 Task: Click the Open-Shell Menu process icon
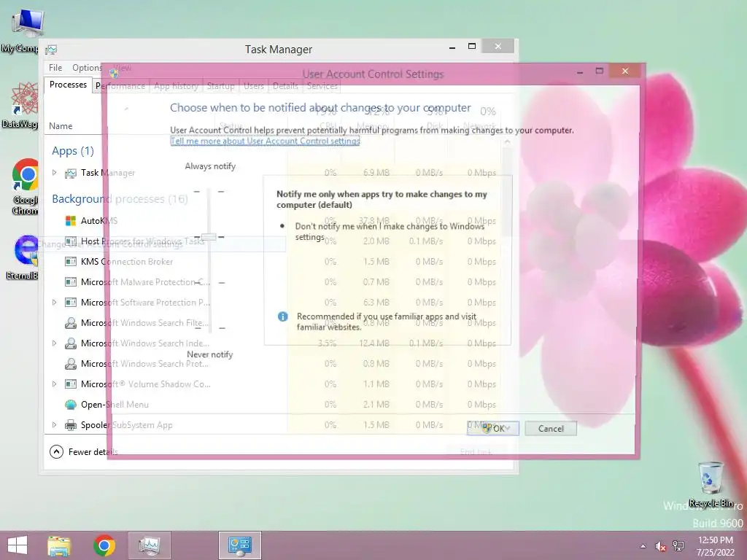(71, 405)
